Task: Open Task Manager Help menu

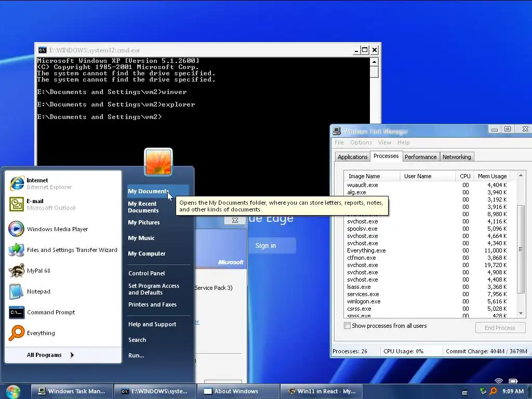Action: pyautogui.click(x=403, y=142)
